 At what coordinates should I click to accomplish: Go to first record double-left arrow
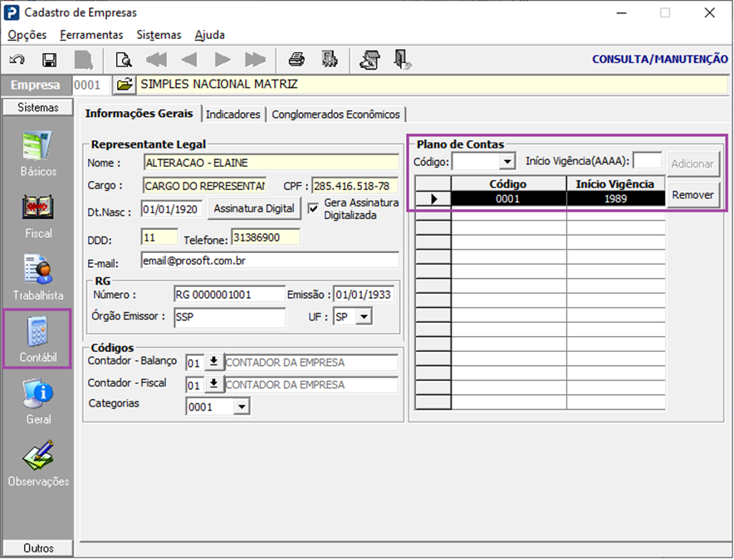[156, 60]
